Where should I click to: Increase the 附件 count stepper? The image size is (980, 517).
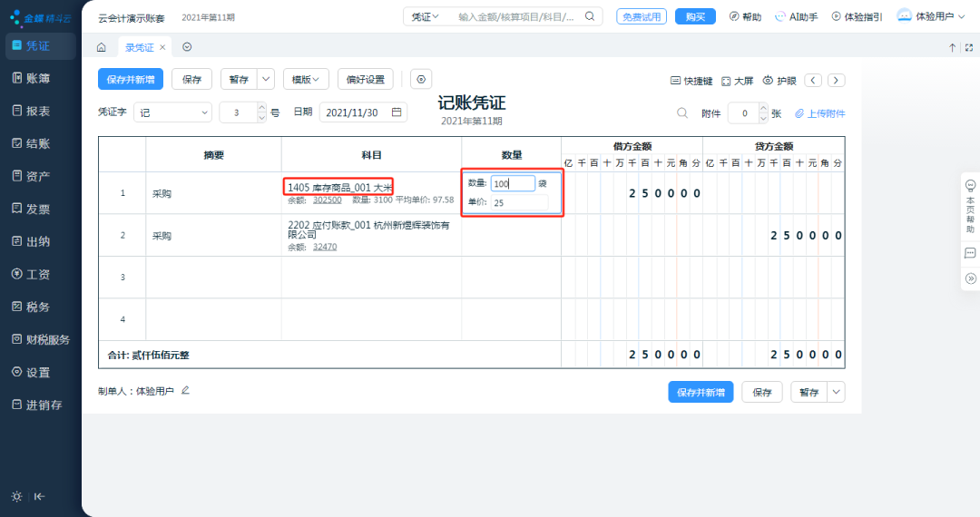pyautogui.click(x=763, y=109)
